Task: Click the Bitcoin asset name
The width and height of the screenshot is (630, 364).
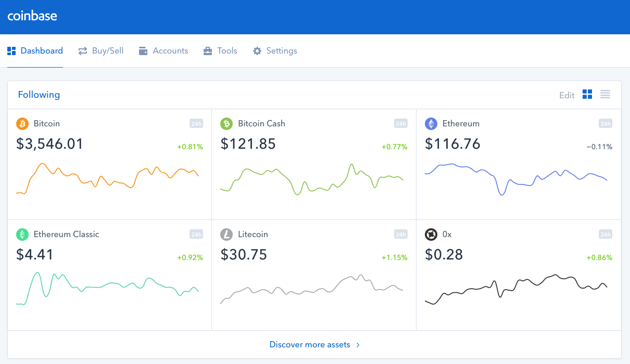Action: [47, 124]
